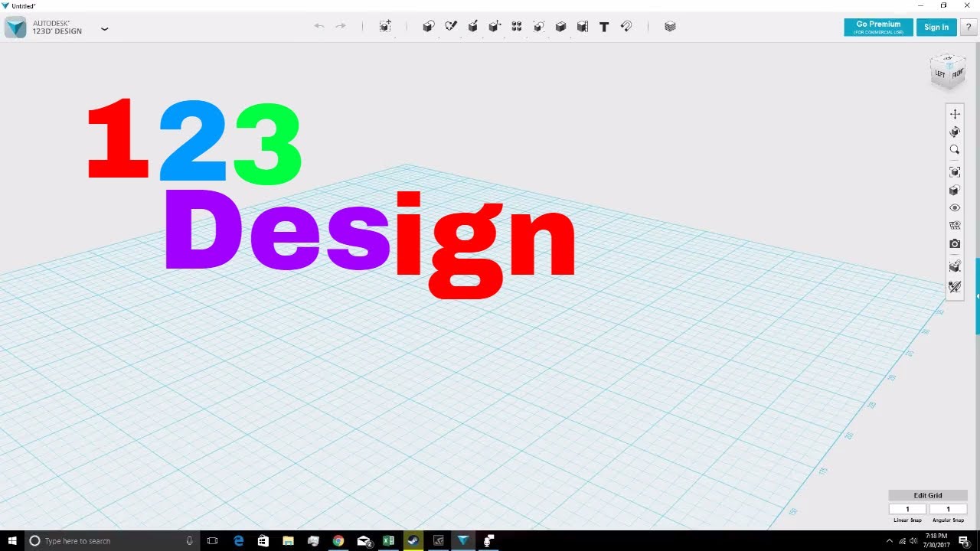
Task: Click the Fit to view icon
Action: [955, 172]
